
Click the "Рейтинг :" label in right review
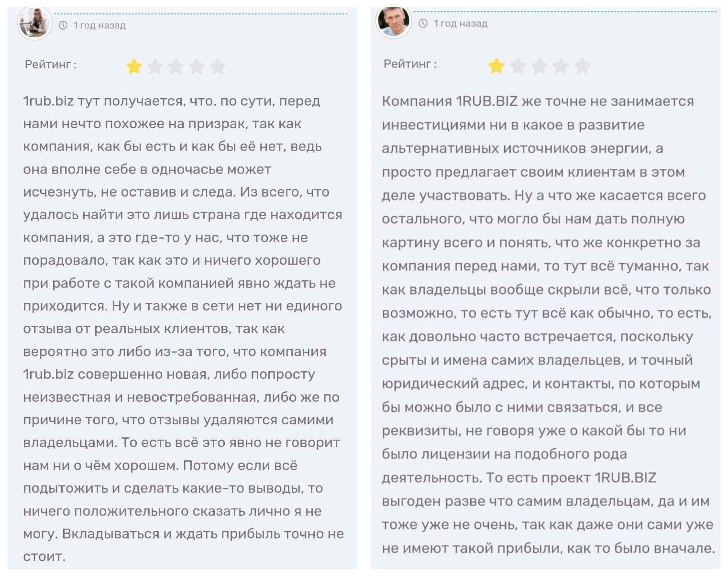click(x=410, y=64)
